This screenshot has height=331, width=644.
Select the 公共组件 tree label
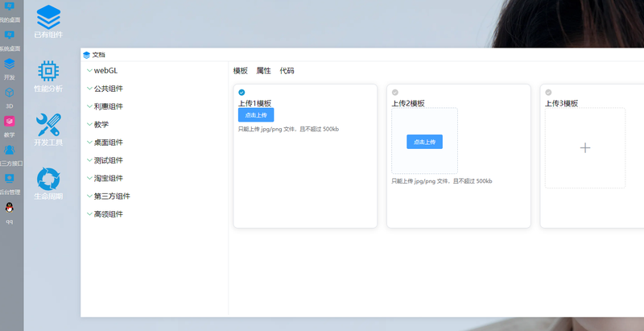[x=109, y=89]
